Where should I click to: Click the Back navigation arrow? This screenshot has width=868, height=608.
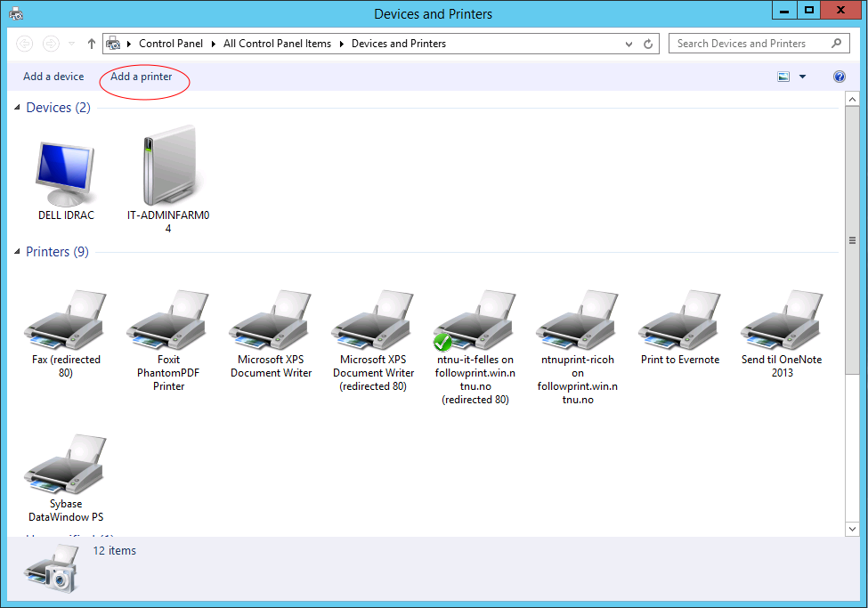24,44
